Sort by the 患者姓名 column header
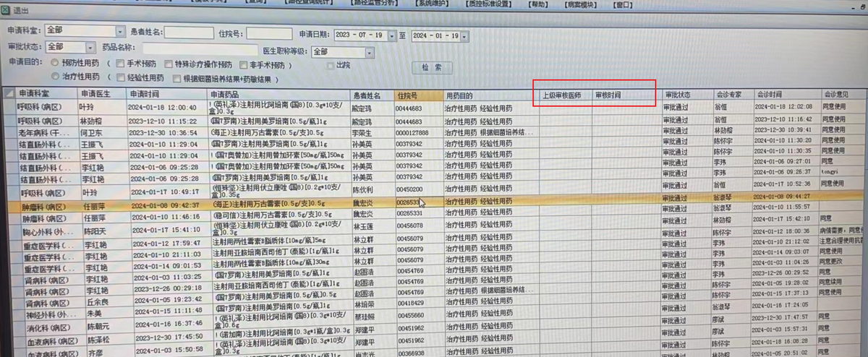The image size is (868, 357). pyautogui.click(x=371, y=95)
